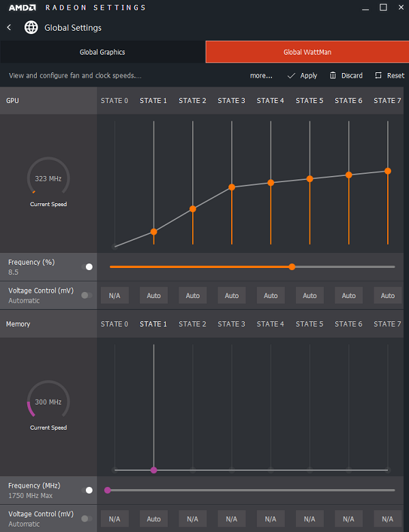Click the Discard trash icon

click(x=333, y=75)
